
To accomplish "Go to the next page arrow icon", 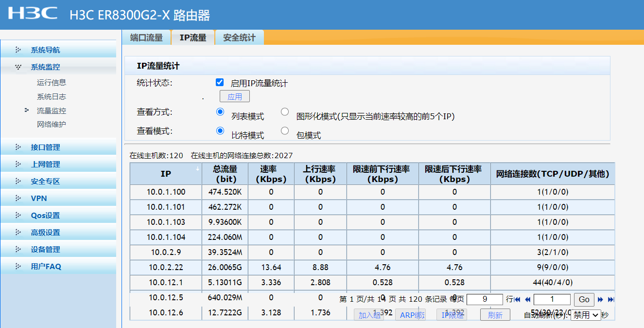I will point(601,300).
